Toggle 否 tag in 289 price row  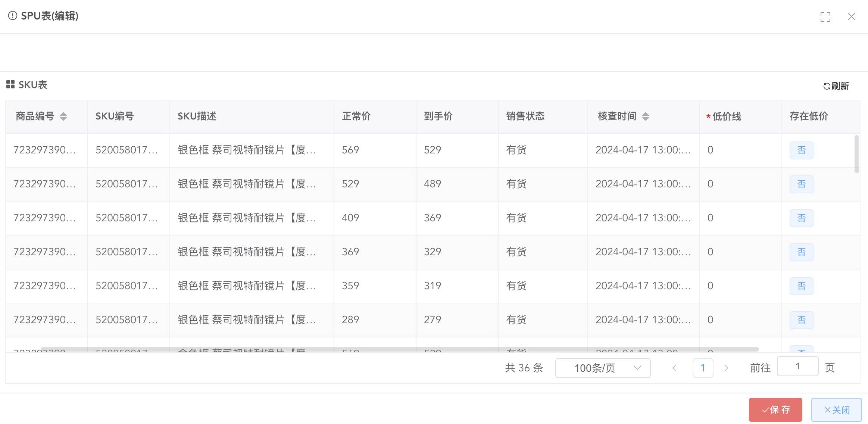point(801,320)
